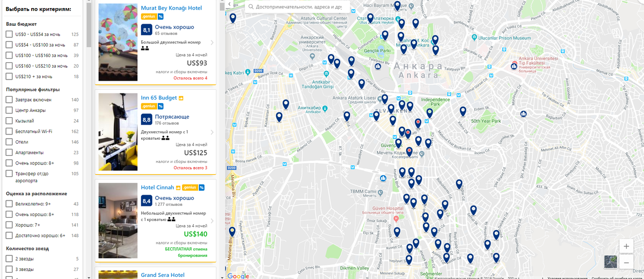This screenshot has height=279, width=644.
Task: Click the thumbs-up icon next to Hotel Cinnah
Action: coord(178,188)
